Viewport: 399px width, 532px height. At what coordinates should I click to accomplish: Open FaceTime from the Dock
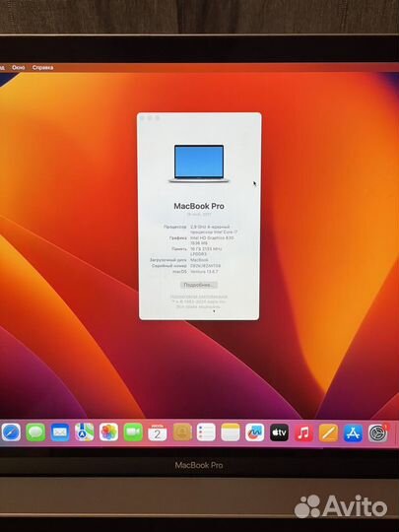point(133,432)
